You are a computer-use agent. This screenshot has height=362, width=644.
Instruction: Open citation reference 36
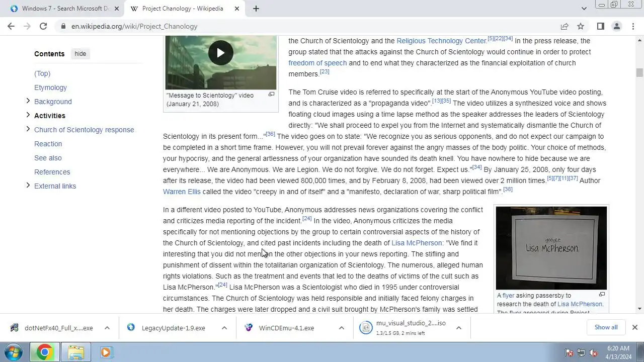270,134
